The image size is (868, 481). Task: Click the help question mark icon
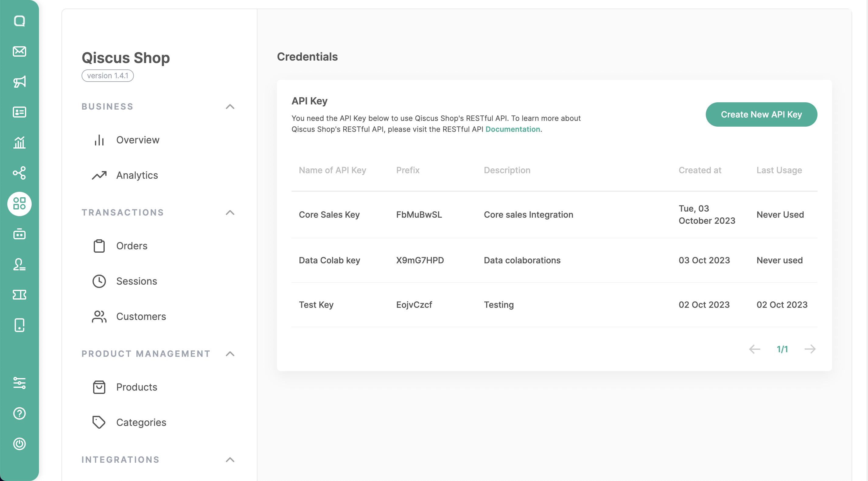click(x=19, y=413)
